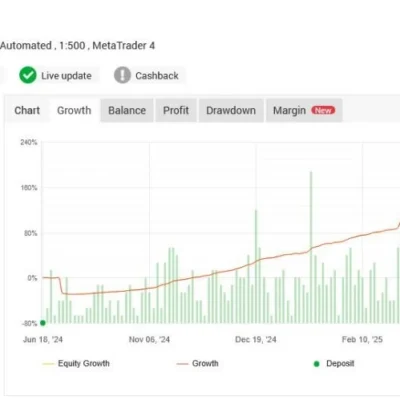Open the Margin tab
This screenshot has height=400, width=400.
[304, 110]
